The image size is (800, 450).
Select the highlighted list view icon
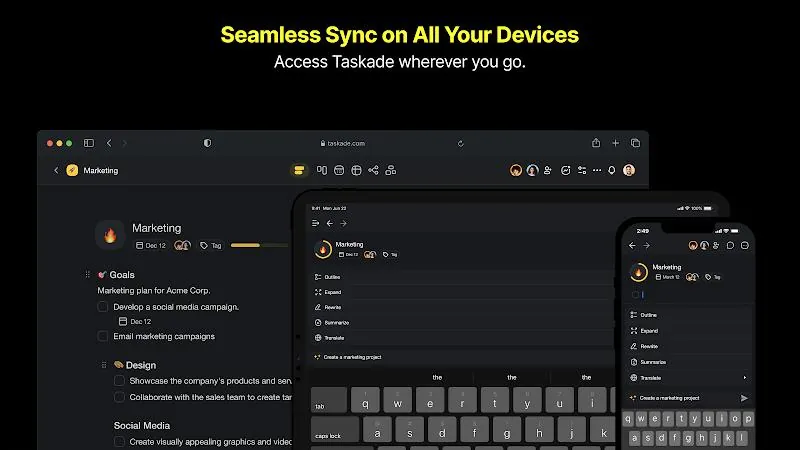(299, 170)
